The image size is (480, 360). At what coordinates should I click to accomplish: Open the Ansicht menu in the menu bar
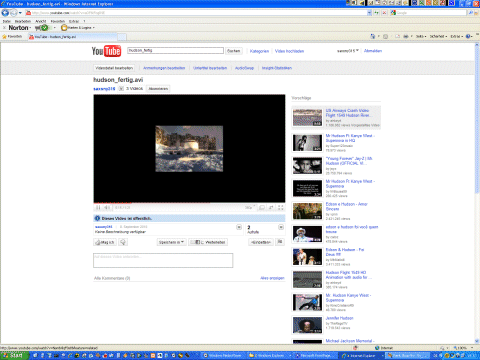pyautogui.click(x=41, y=21)
